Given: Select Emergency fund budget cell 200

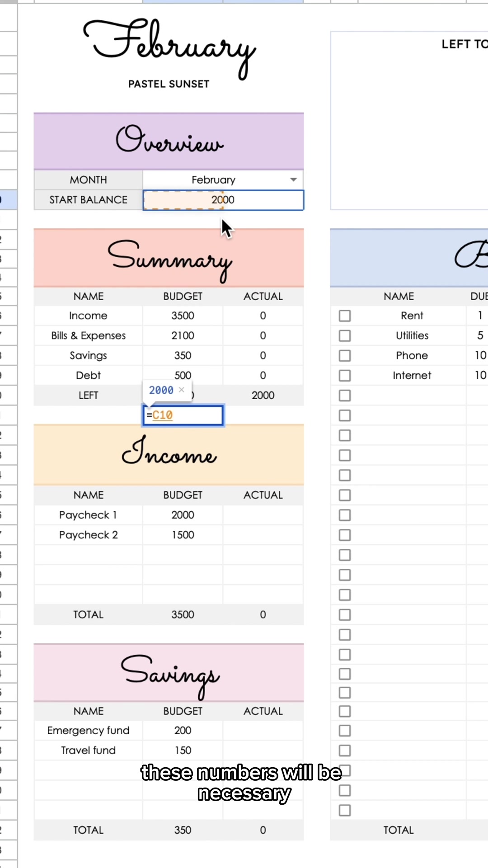Looking at the screenshot, I should pyautogui.click(x=183, y=731).
